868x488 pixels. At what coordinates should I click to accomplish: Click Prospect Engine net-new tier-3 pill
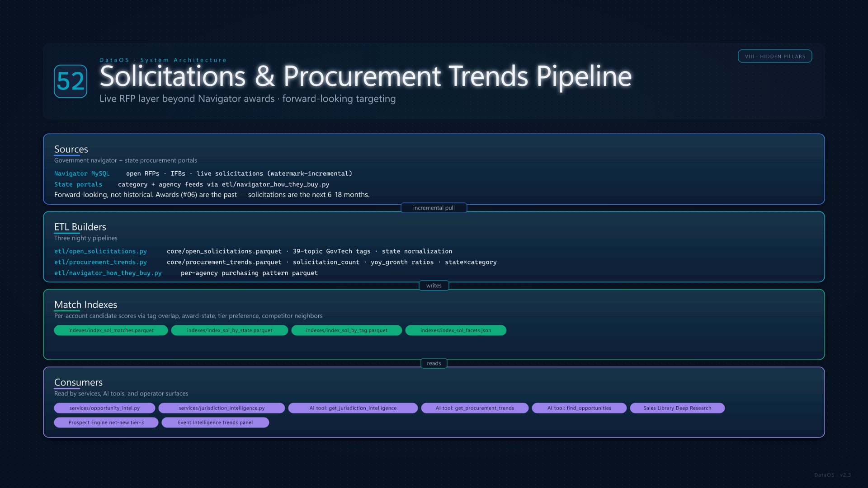(x=106, y=422)
